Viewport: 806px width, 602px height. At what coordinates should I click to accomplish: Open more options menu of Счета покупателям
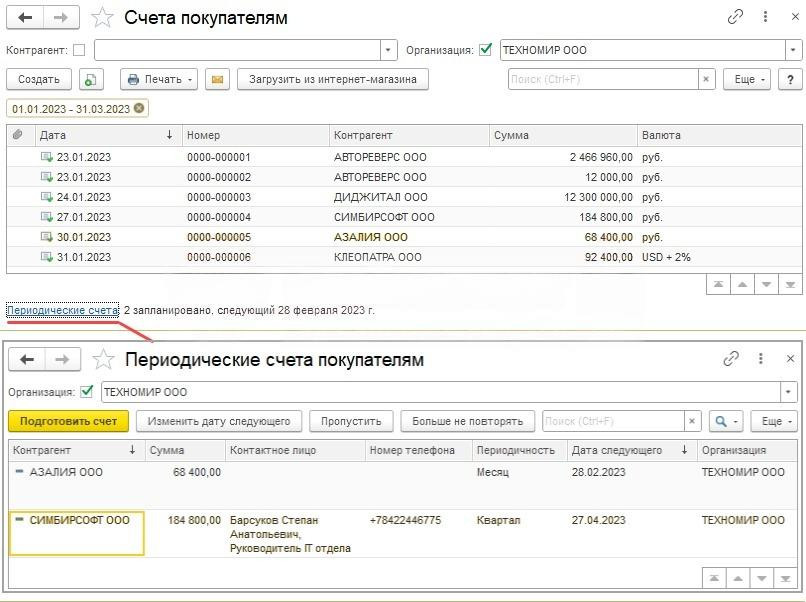[x=765, y=17]
